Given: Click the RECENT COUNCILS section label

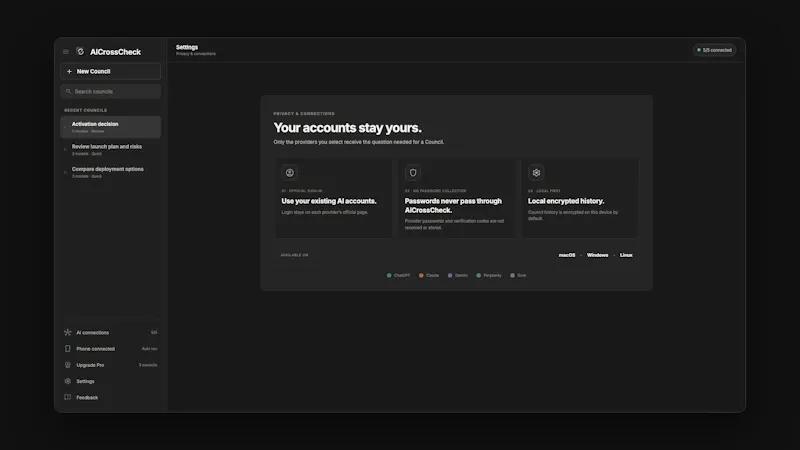Looking at the screenshot, I should click(x=86, y=110).
